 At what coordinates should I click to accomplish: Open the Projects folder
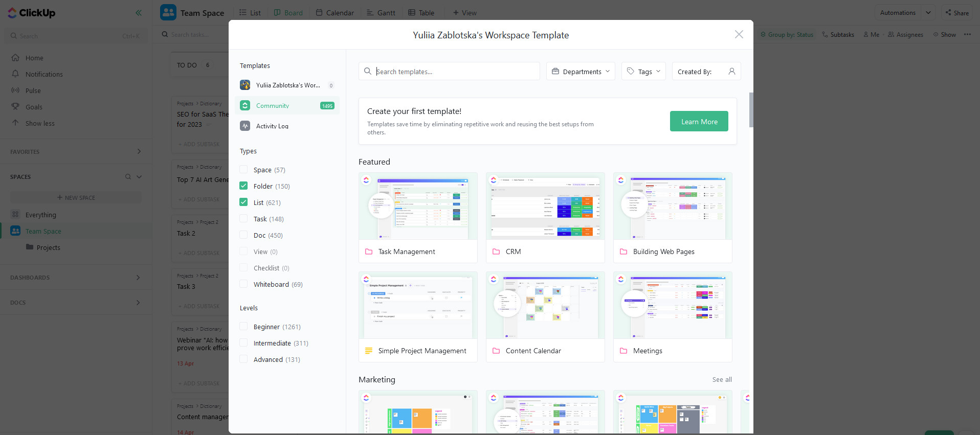tap(49, 247)
